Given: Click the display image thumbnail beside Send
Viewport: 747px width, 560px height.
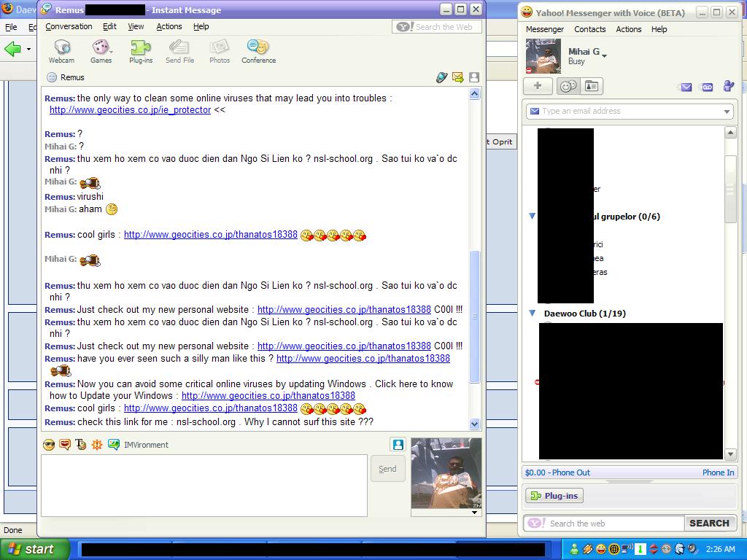Looking at the screenshot, I should 446,473.
